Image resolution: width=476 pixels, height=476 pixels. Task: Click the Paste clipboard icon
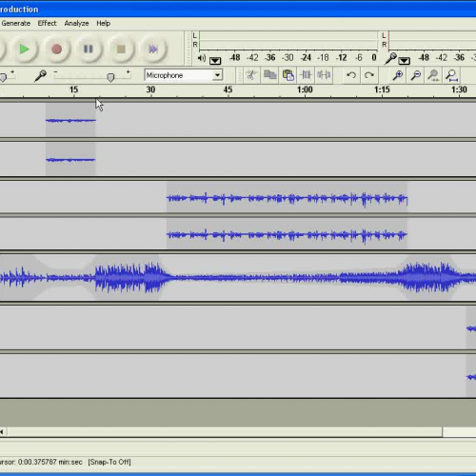[x=288, y=75]
